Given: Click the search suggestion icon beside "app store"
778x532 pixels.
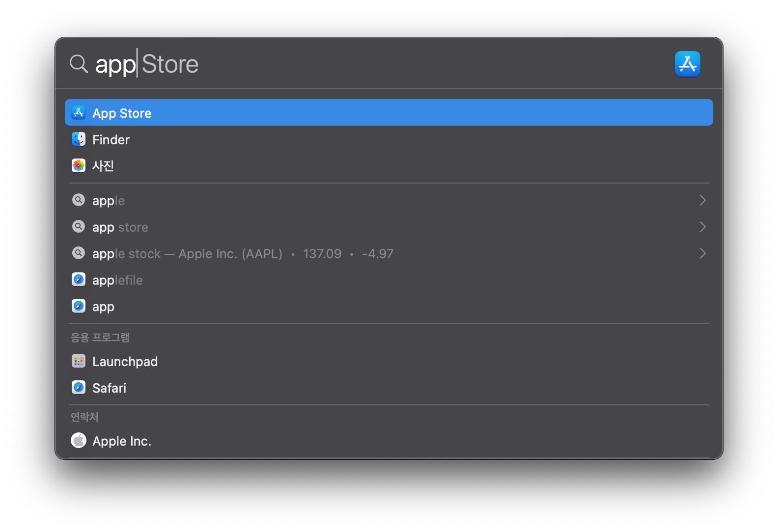Looking at the screenshot, I should click(x=79, y=227).
